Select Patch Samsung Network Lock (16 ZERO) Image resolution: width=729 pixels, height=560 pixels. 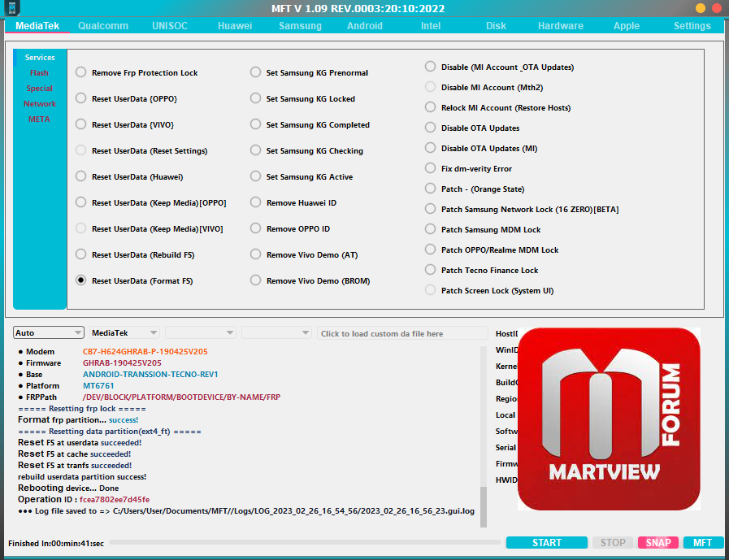522,210
